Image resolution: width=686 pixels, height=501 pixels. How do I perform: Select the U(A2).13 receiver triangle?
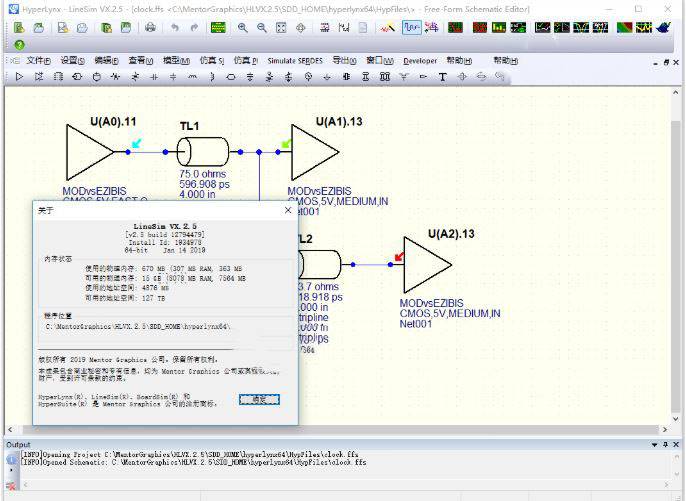[x=427, y=265]
